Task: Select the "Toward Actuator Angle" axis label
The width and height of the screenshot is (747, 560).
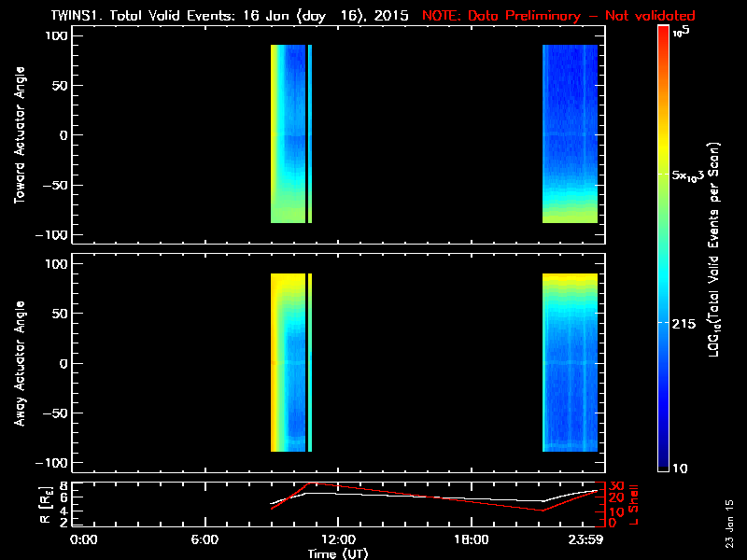Action: tap(20, 135)
